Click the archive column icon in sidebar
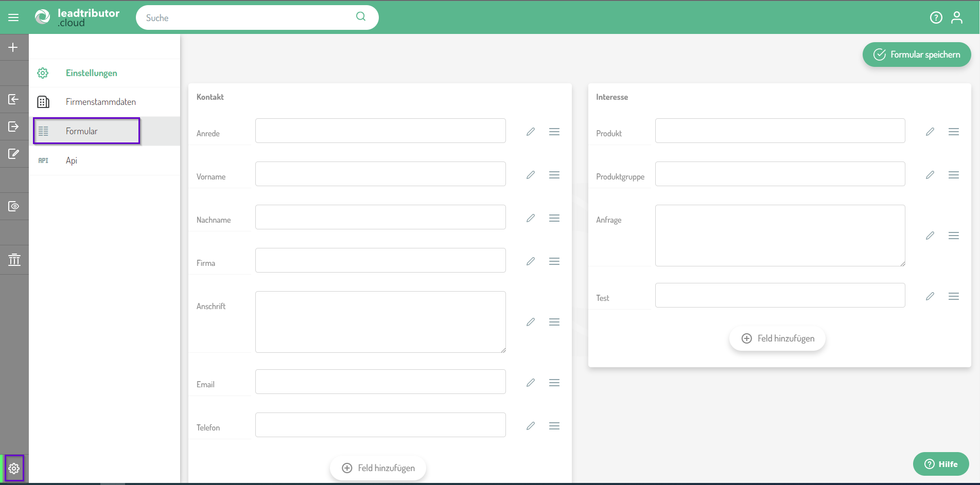The height and width of the screenshot is (485, 980). click(x=14, y=260)
